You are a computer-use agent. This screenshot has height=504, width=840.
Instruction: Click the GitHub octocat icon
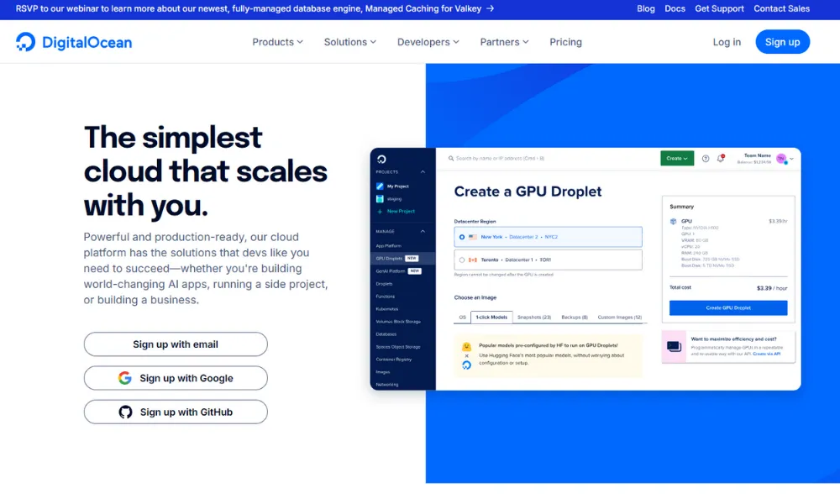tap(125, 412)
